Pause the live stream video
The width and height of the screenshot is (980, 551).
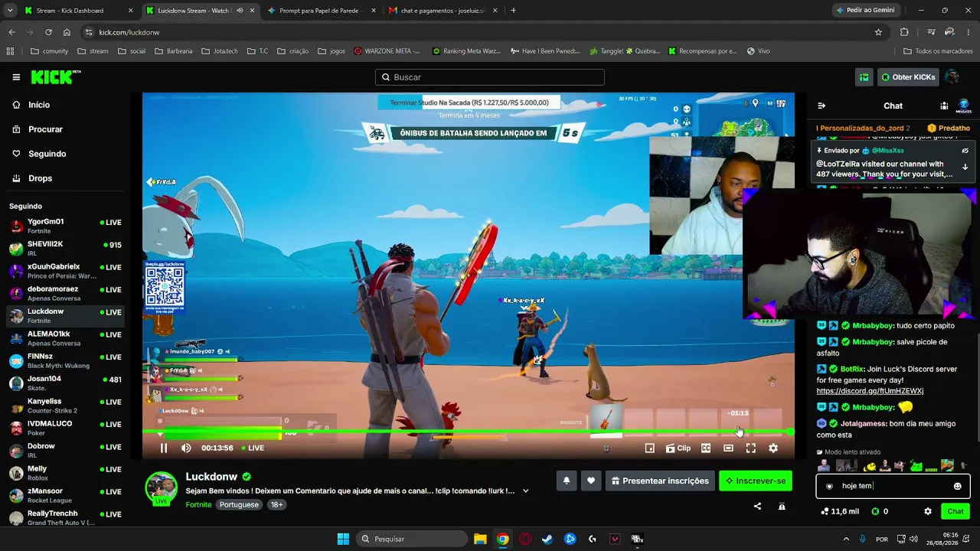tap(163, 448)
